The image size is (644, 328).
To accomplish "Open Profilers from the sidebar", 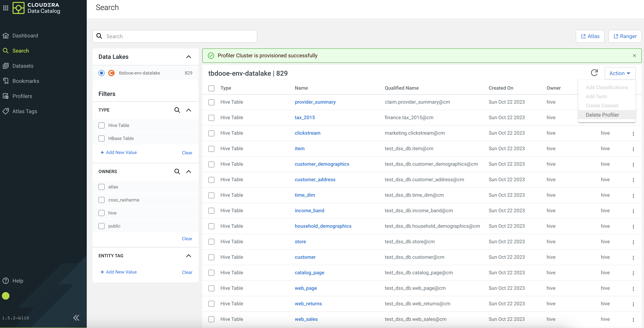I will click(x=22, y=96).
